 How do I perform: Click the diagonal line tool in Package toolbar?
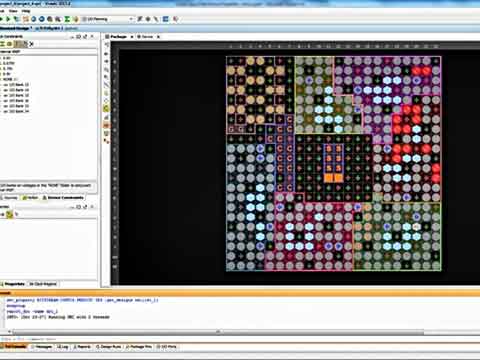coord(106,85)
